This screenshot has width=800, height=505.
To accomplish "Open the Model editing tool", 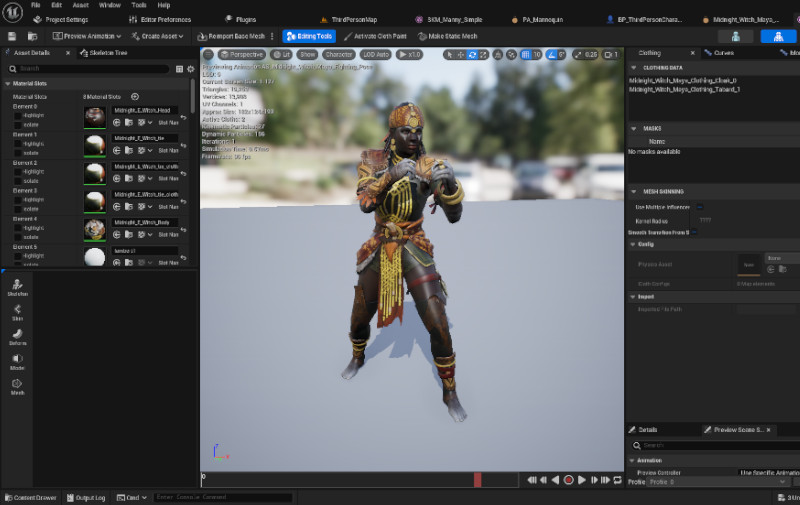I will pos(17,362).
